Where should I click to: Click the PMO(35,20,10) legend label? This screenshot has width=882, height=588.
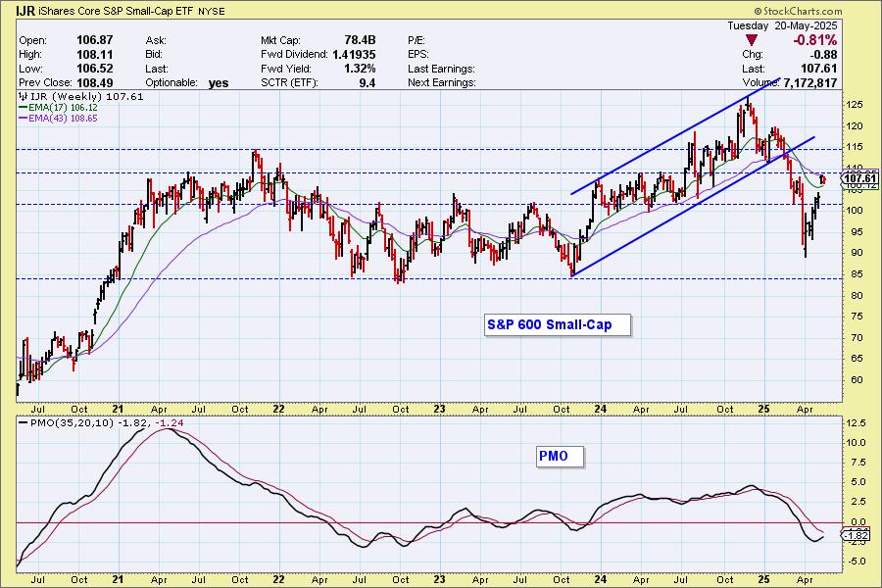click(x=68, y=422)
